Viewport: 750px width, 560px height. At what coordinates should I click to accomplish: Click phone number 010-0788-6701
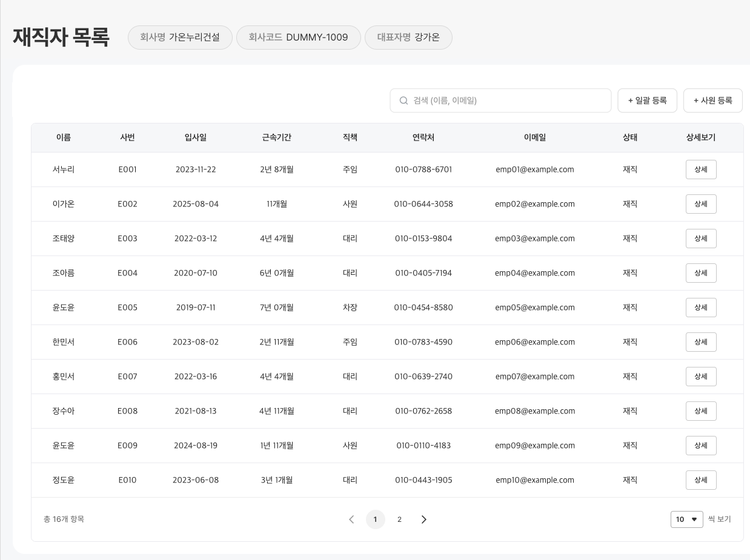tap(423, 170)
